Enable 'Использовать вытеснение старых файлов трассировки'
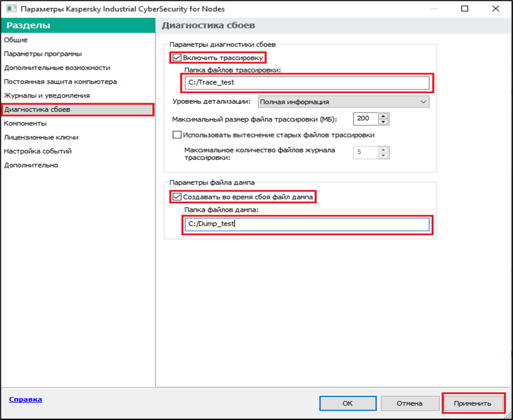 (177, 135)
